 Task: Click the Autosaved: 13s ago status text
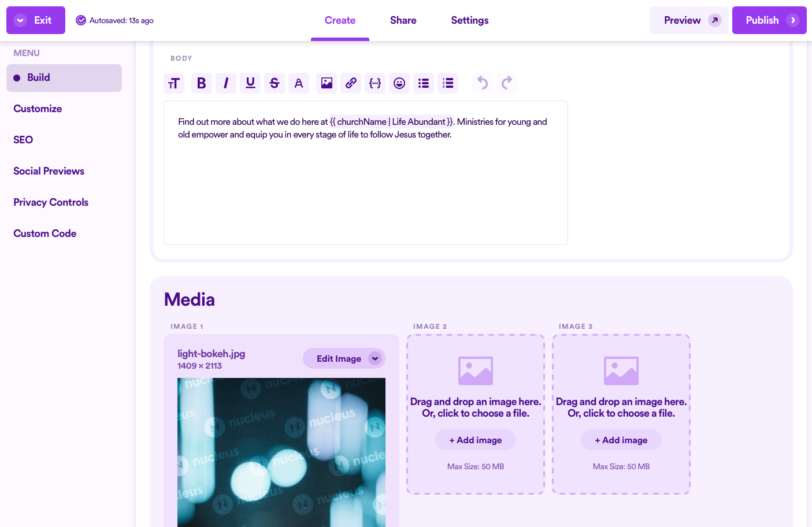[x=121, y=20]
